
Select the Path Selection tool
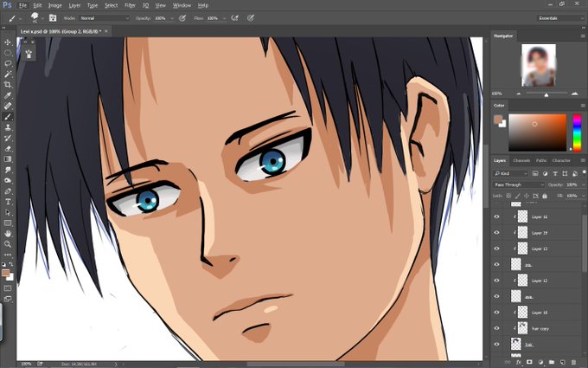8,212
